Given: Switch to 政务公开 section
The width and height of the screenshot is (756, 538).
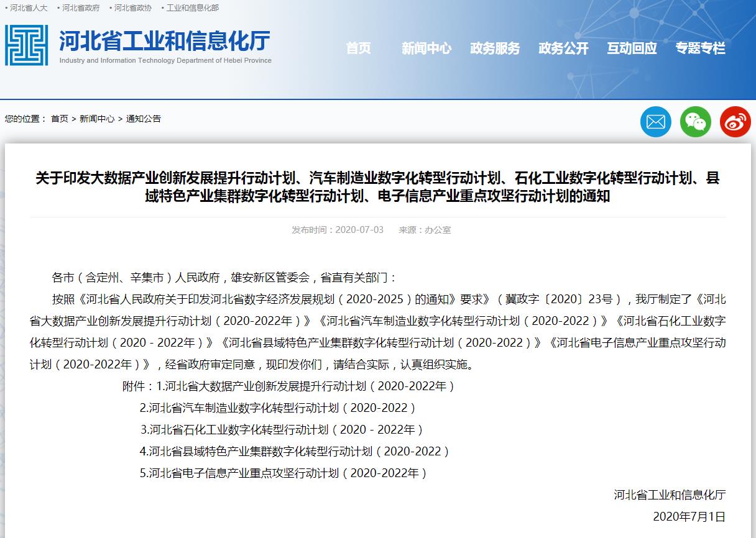Looking at the screenshot, I should tap(563, 48).
